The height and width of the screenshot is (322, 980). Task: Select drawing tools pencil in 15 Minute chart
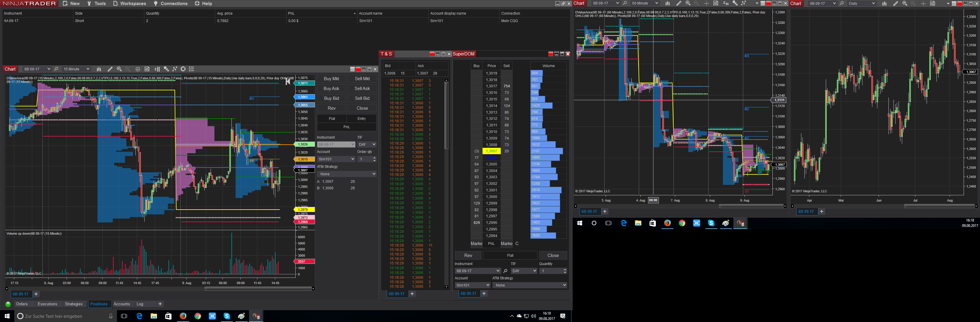(x=110, y=69)
